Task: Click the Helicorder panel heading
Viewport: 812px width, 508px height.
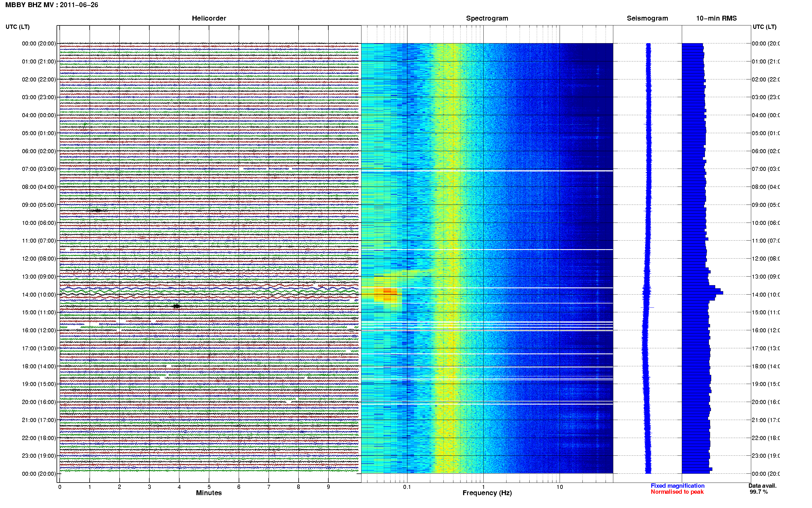Action: point(209,18)
